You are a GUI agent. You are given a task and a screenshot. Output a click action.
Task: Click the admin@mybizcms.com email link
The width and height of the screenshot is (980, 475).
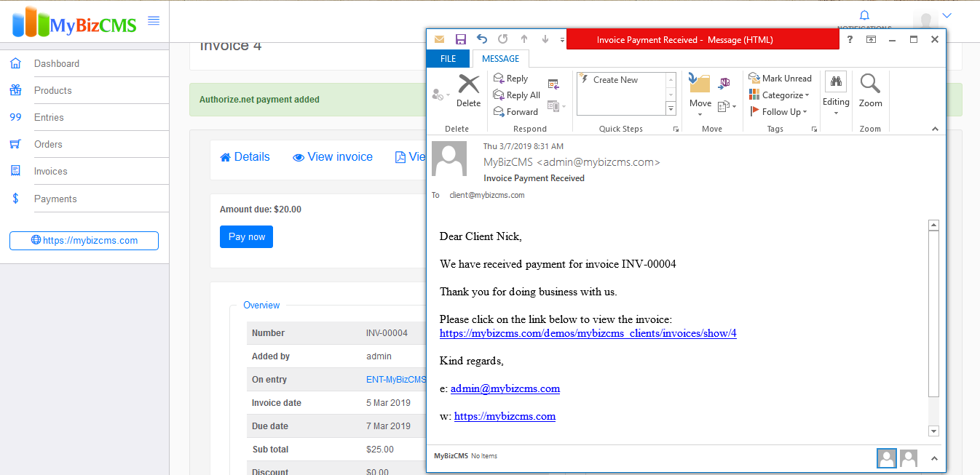[x=505, y=388]
